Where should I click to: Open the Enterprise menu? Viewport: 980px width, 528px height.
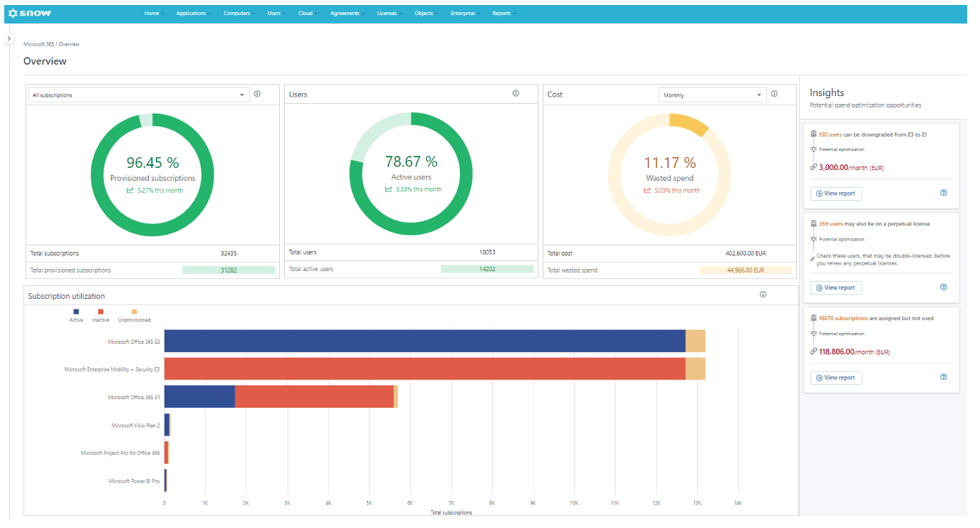[465, 14]
